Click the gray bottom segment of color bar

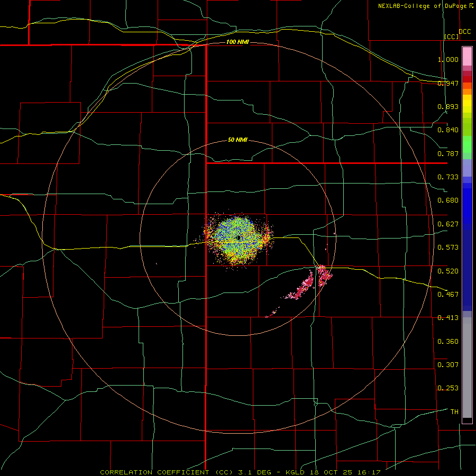point(467,368)
